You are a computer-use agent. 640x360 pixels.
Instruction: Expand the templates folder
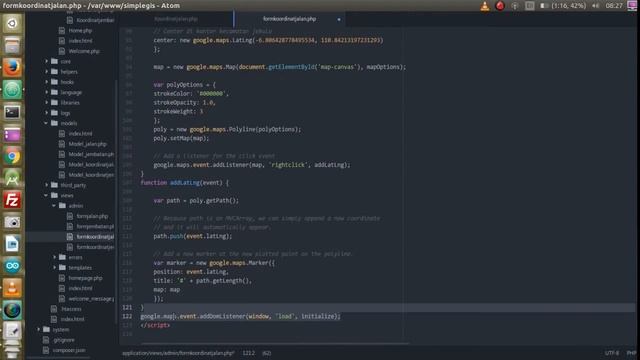point(80,267)
